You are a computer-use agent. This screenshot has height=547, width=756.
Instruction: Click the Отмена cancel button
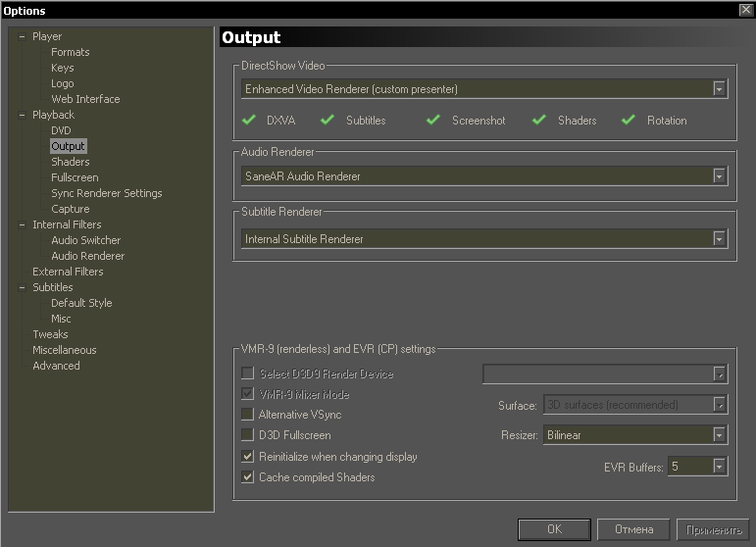tap(633, 529)
